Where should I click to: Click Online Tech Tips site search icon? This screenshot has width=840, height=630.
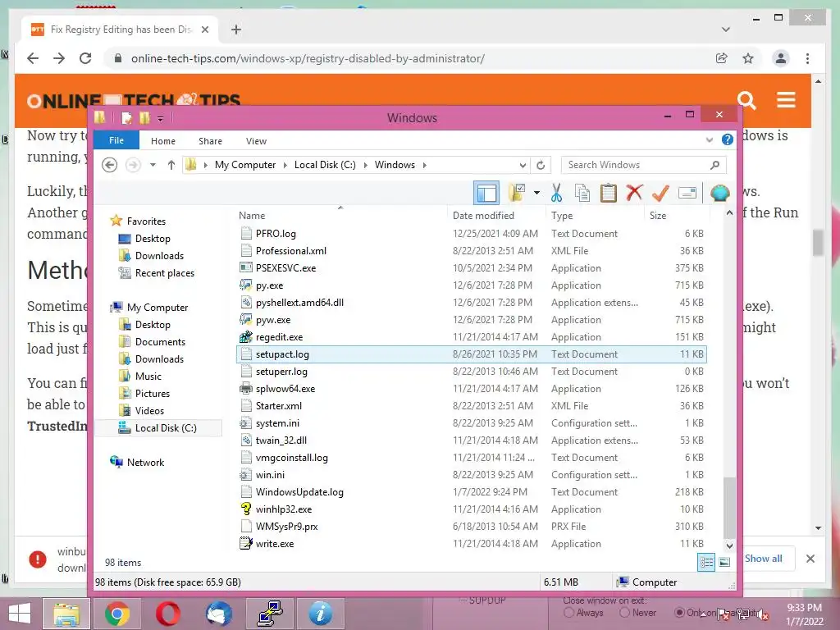pos(746,100)
